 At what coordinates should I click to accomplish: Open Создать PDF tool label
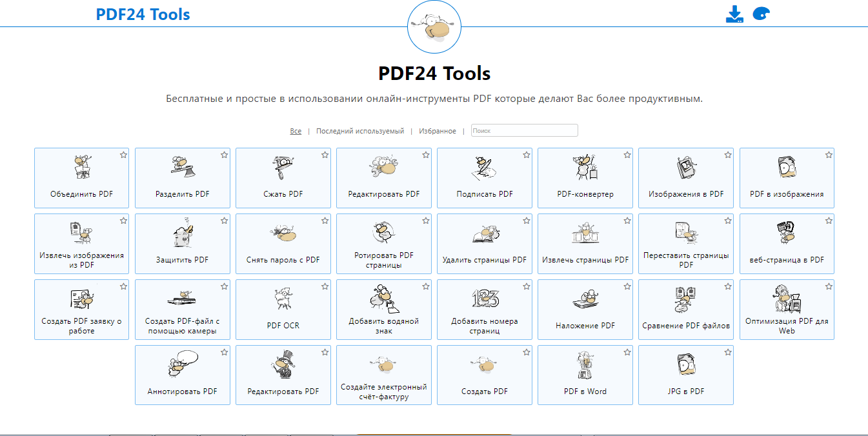click(485, 391)
